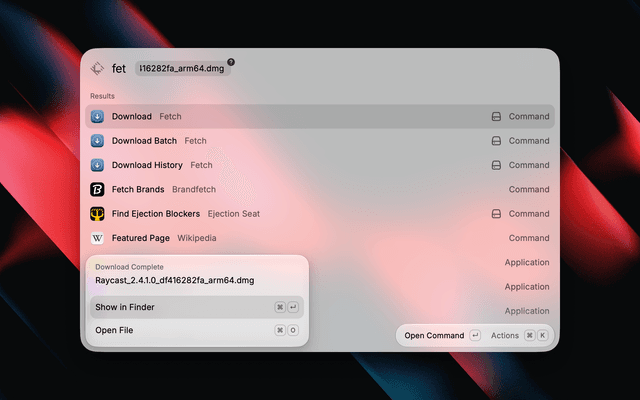This screenshot has width=640, height=400.
Task: Open the Actions menu
Action: coord(519,336)
